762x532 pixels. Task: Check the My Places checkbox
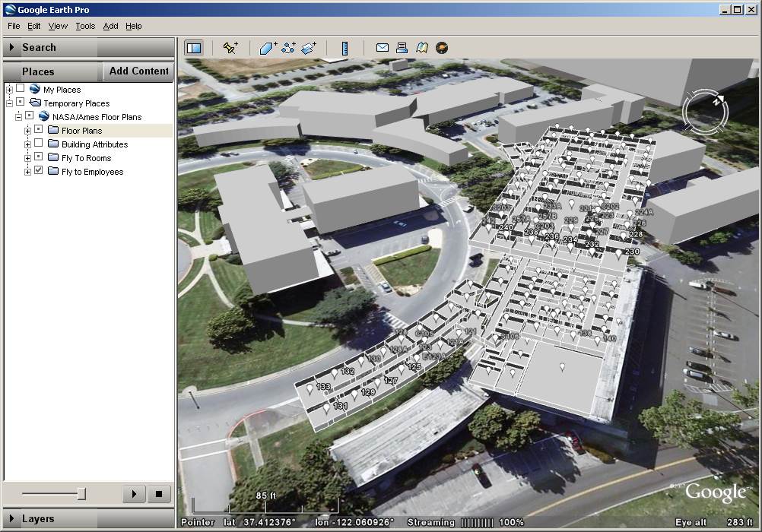(20, 88)
